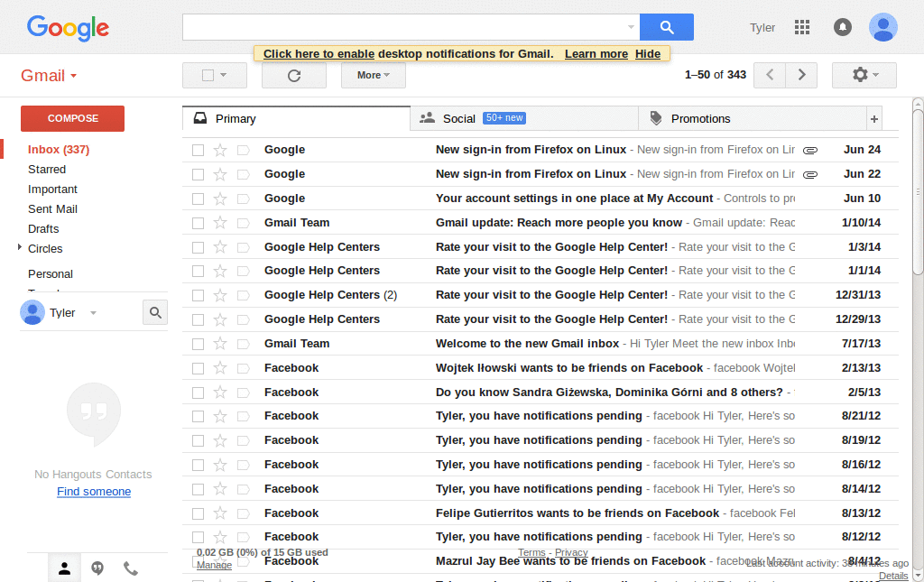Open Tyler's account avatar at top right
Screen dimensions: 924x582
(882, 27)
